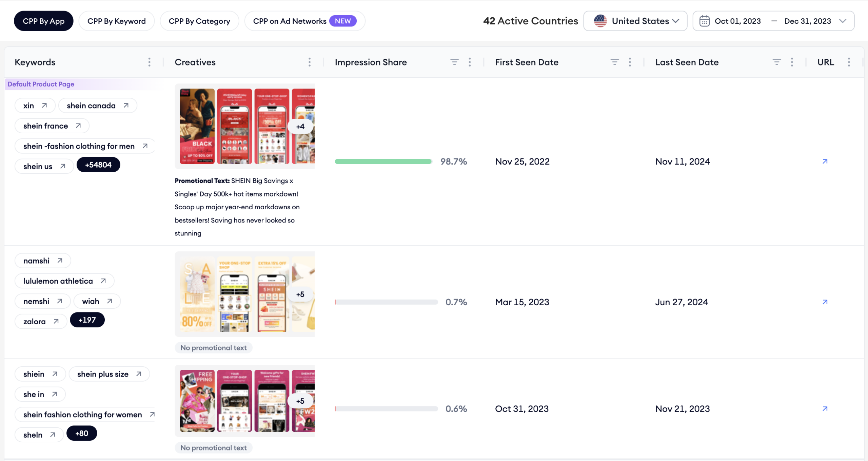Click the 0.7% impression share bar
This screenshot has height=461, width=868.
(386, 302)
